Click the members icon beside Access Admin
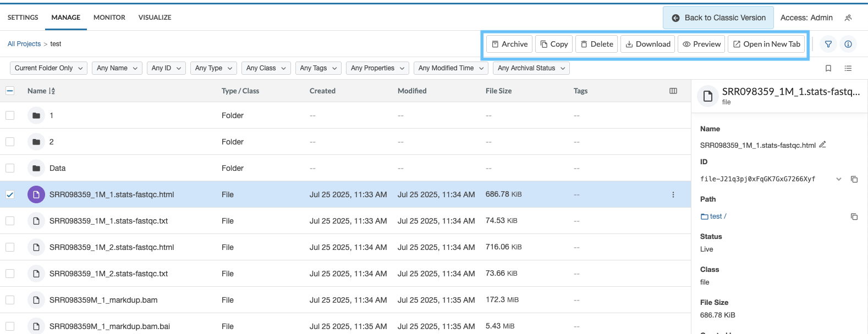868x334 pixels. click(x=848, y=18)
